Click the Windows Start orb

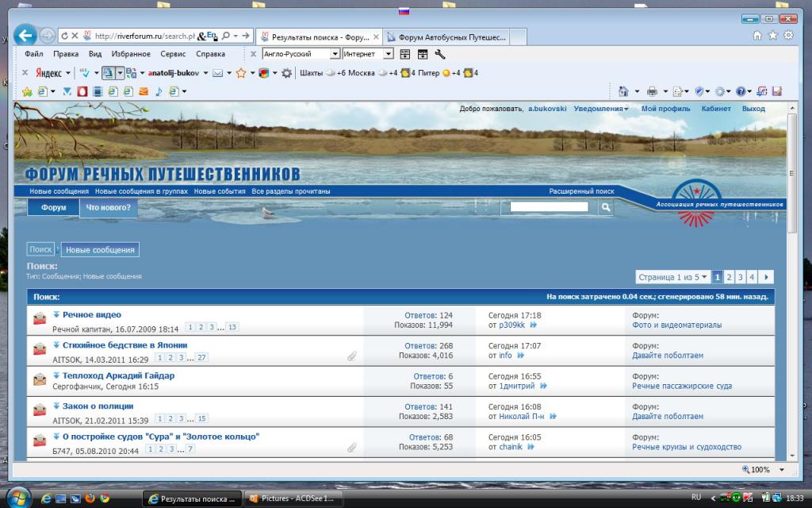point(17,498)
